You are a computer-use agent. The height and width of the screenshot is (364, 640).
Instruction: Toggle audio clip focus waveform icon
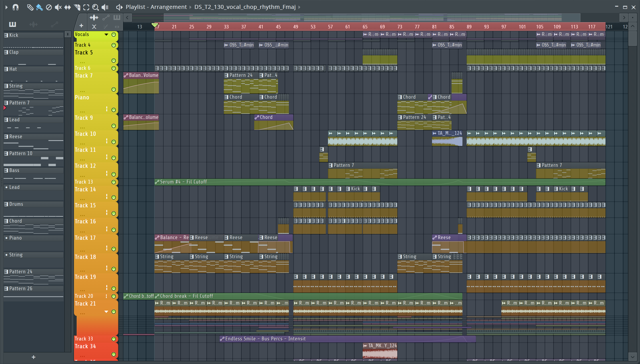coord(94,18)
